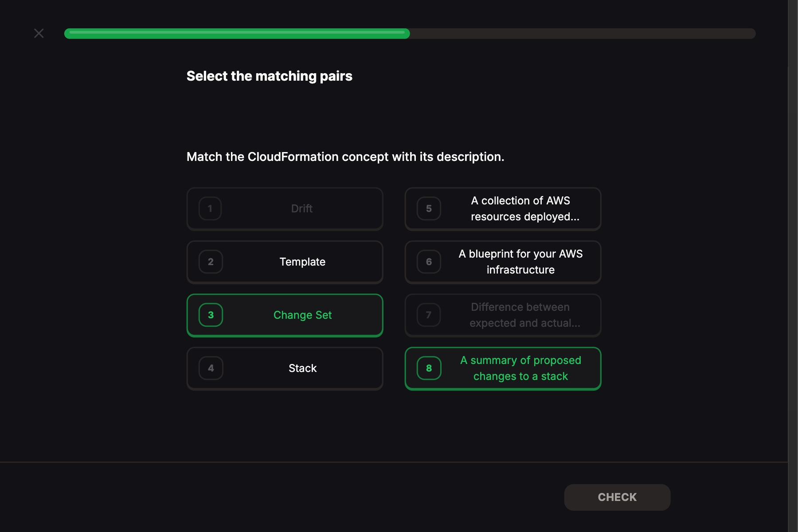Click the disabled Drift card

(285, 209)
